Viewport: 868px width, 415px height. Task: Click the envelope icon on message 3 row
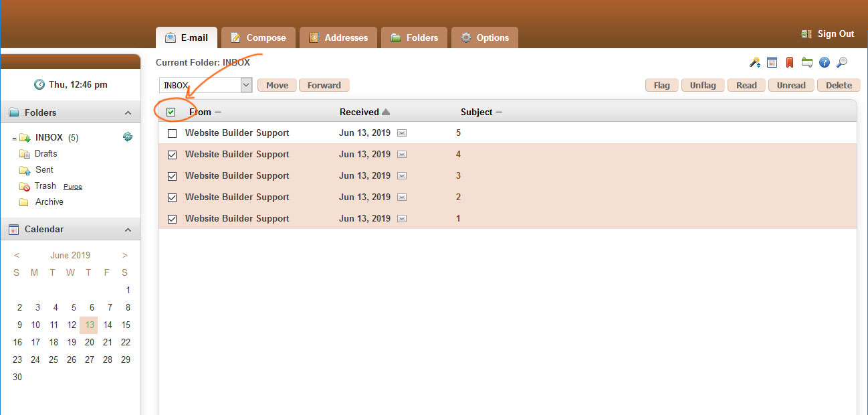(402, 176)
